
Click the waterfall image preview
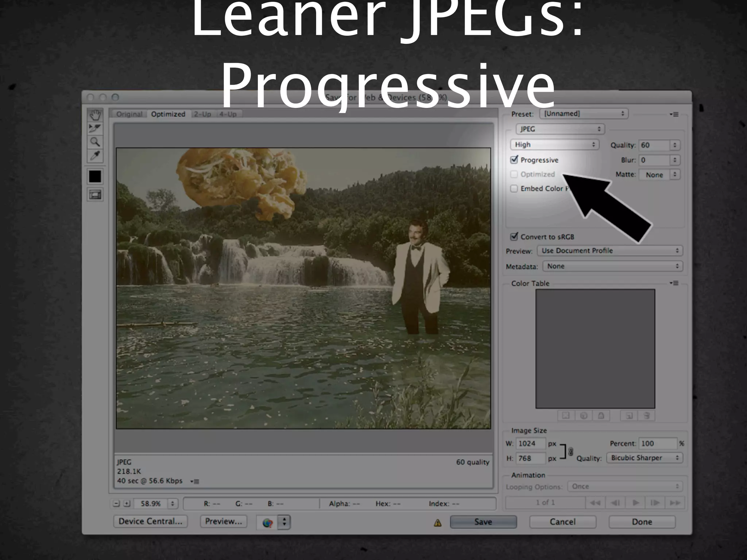point(303,288)
